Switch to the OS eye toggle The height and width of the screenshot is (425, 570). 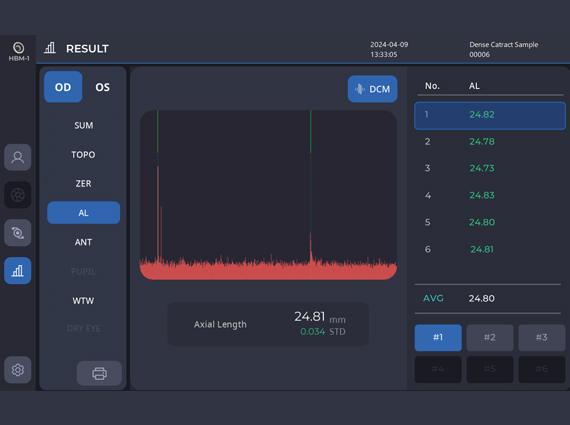coord(103,87)
